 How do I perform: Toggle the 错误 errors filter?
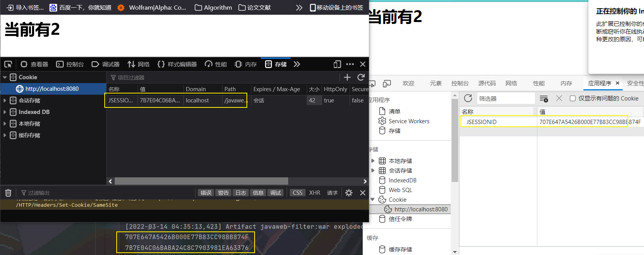tap(206, 193)
